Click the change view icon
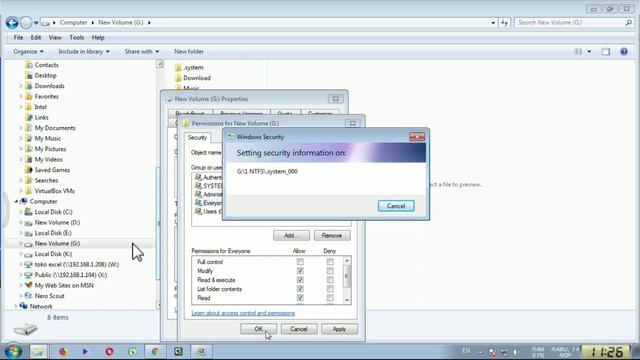 (x=578, y=51)
